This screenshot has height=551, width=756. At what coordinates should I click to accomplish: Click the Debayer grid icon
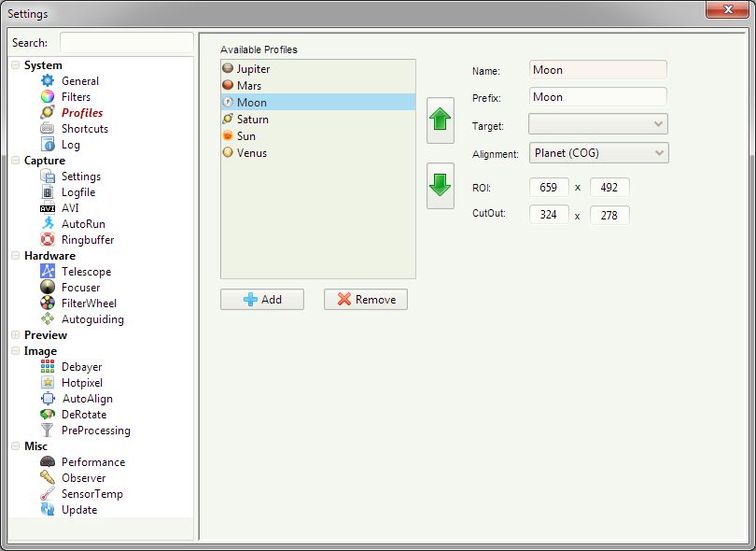coord(48,367)
